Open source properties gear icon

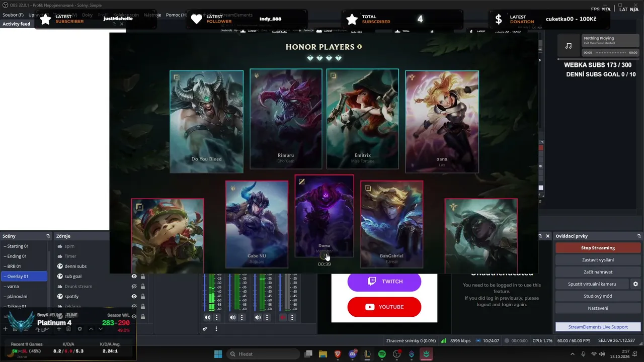coord(79,329)
